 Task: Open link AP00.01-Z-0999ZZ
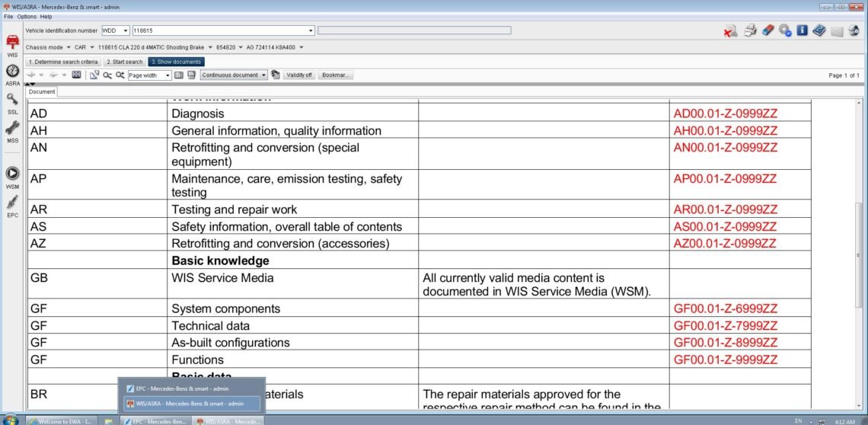click(x=725, y=179)
